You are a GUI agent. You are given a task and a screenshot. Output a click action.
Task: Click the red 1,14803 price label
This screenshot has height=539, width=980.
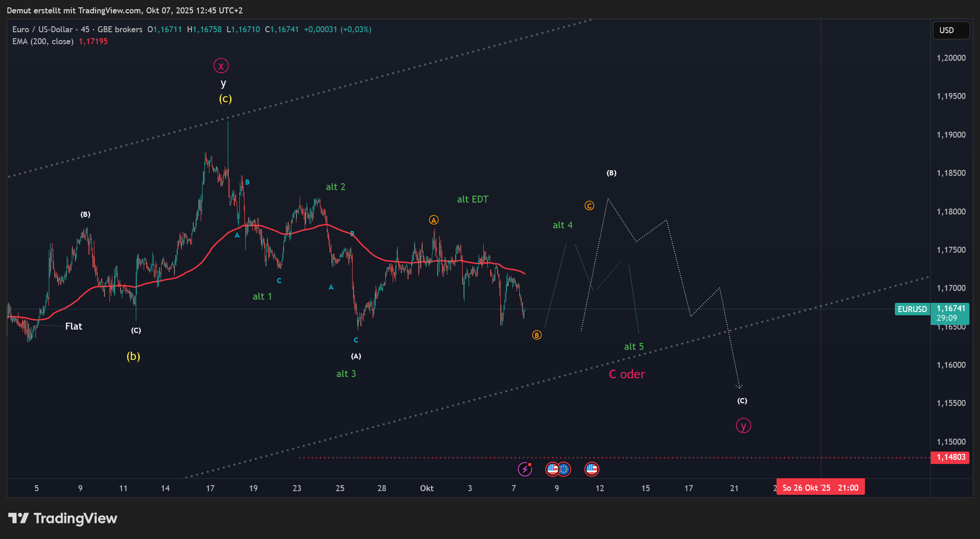click(951, 457)
